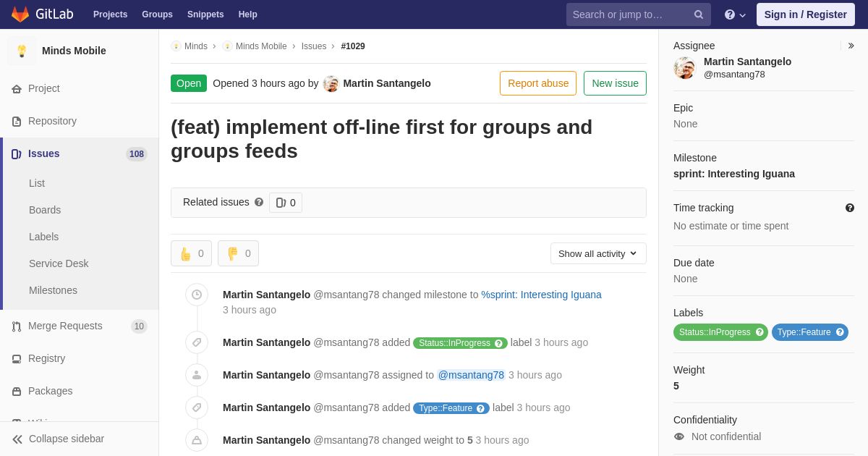The image size is (868, 456).
Task: Click the Time tracking help icon
Action: [850, 208]
